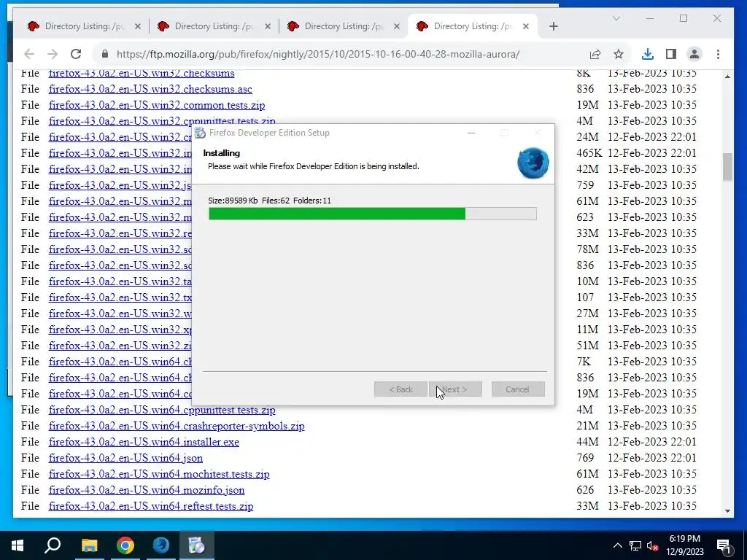Click the Cancel button in setup

[518, 389]
